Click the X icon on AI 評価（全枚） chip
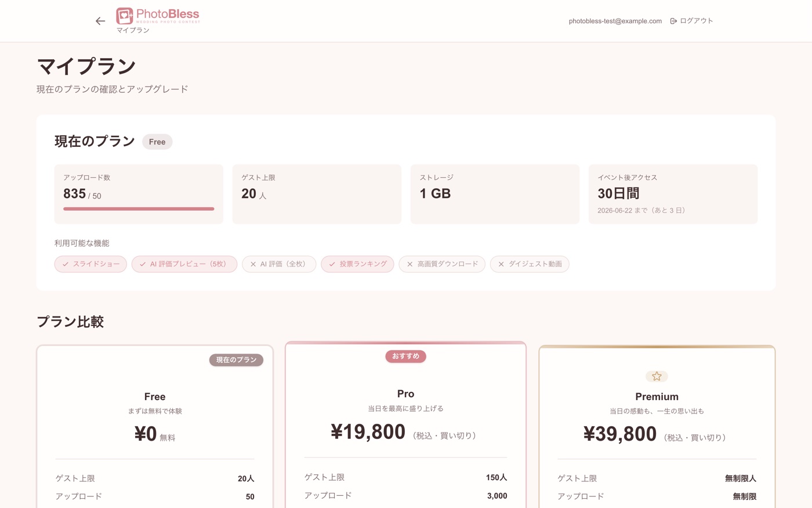The height and width of the screenshot is (508, 812). click(253, 264)
